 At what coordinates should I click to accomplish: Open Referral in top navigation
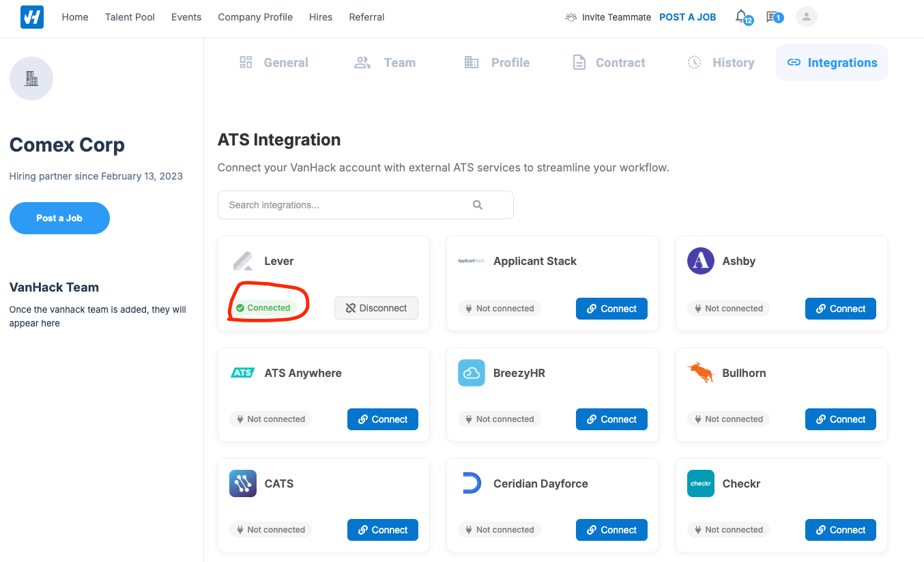pyautogui.click(x=366, y=17)
